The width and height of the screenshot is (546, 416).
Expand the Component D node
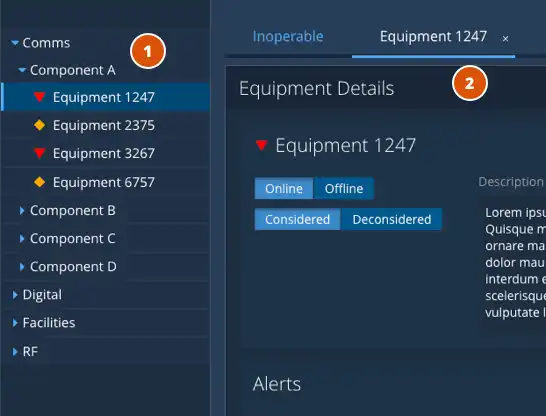(x=22, y=267)
